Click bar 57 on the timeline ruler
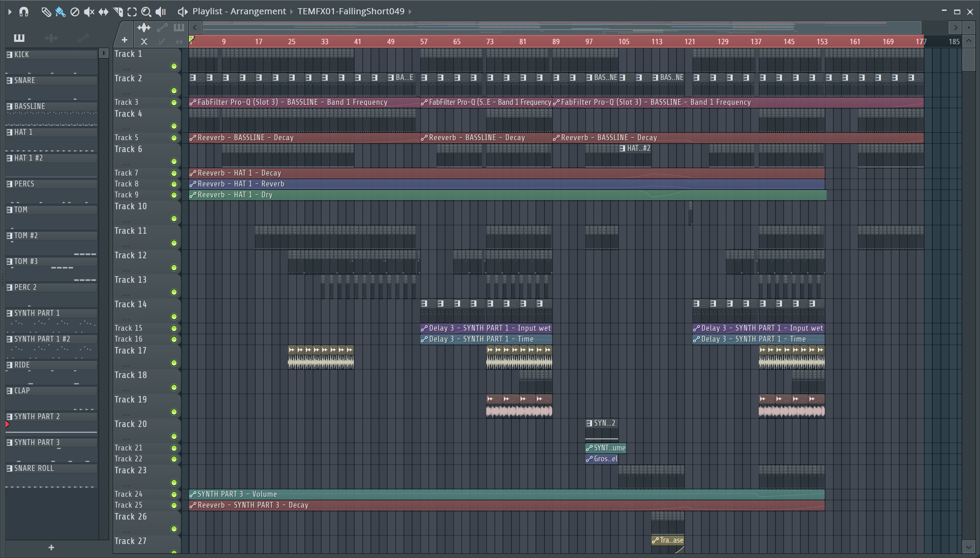This screenshot has height=558, width=980. [424, 42]
